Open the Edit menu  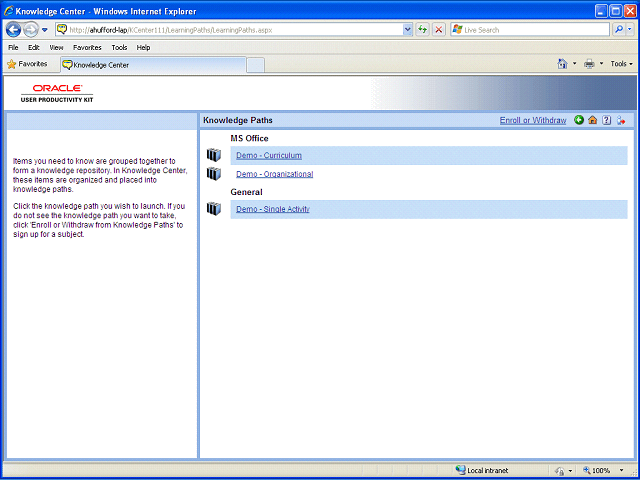coord(33,47)
